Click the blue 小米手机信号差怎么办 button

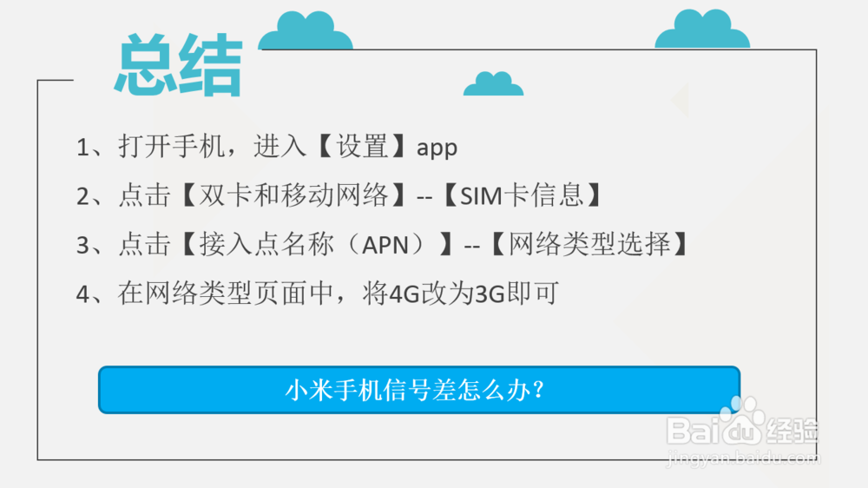pos(419,389)
